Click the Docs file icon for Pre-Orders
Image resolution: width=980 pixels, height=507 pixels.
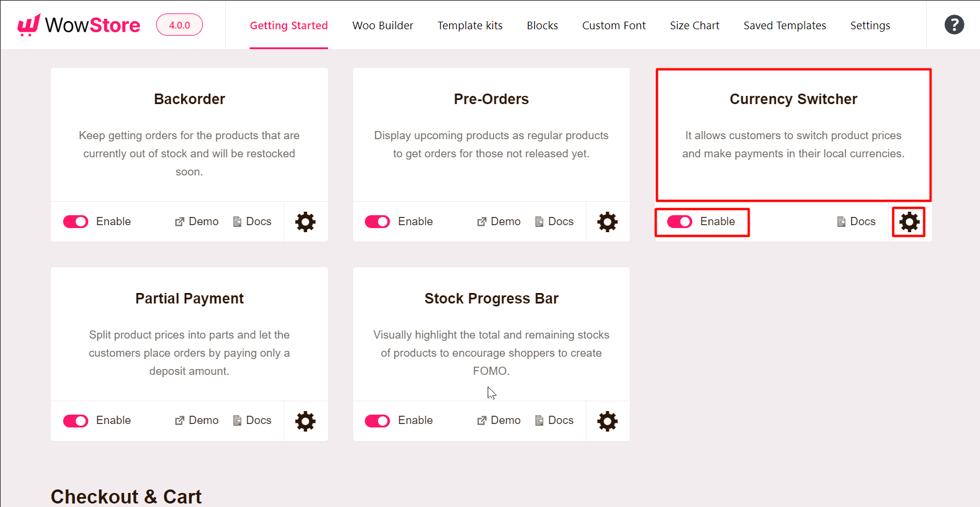click(539, 221)
